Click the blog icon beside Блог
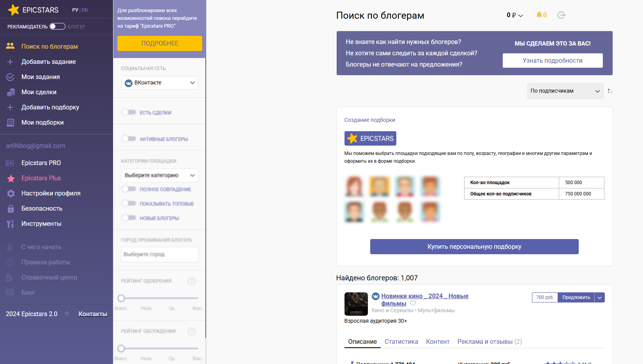Image resolution: width=643 pixels, height=364 pixels. (10, 292)
